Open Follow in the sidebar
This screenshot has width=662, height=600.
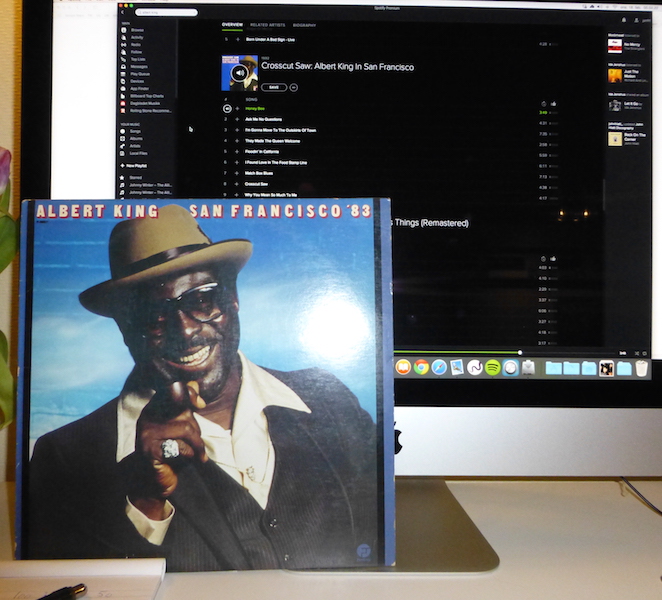(136, 52)
